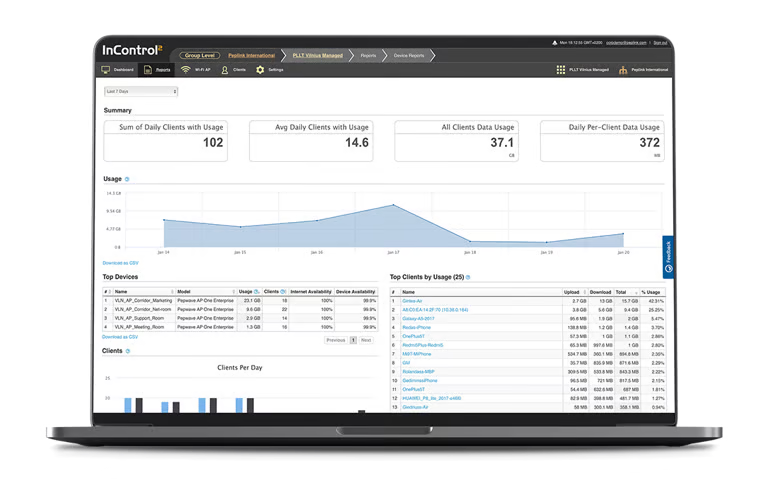Click the help icon next to Usage heading
This screenshot has height=495, width=768.
pos(127,179)
